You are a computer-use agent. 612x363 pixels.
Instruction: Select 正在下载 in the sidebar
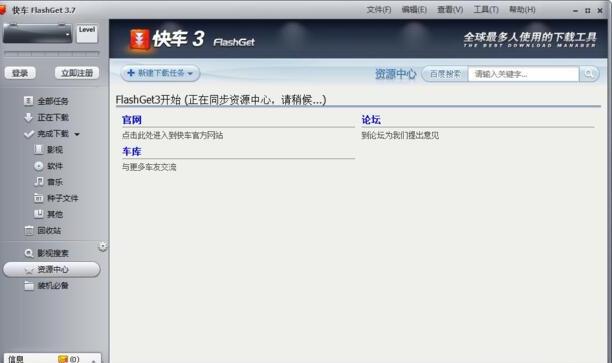53,117
